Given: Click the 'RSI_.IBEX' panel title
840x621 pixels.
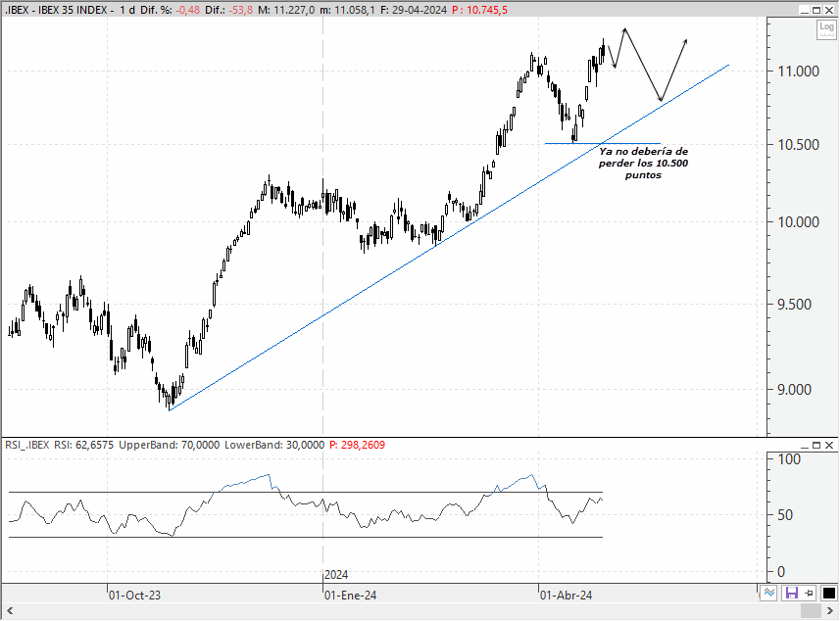Looking at the screenshot, I should tap(27, 445).
